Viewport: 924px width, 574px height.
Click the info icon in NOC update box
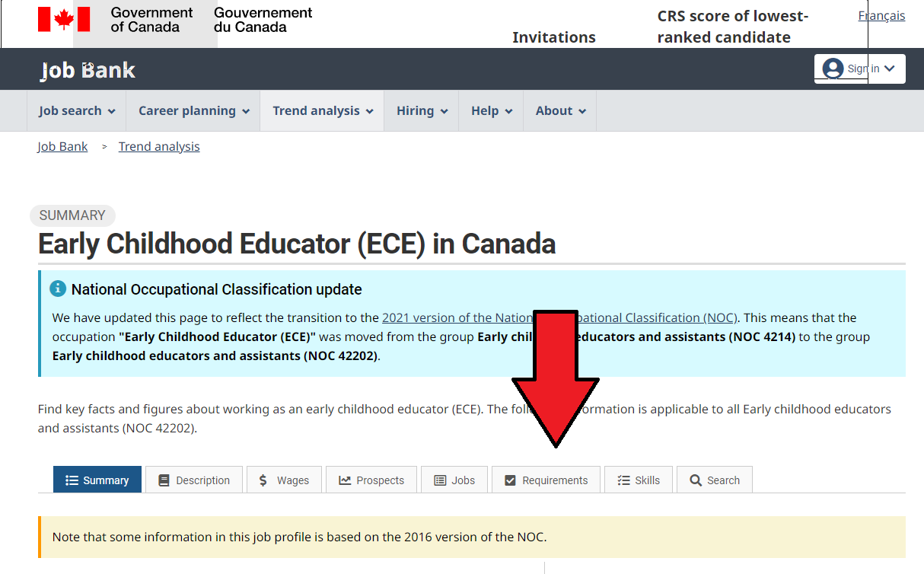[x=58, y=289]
